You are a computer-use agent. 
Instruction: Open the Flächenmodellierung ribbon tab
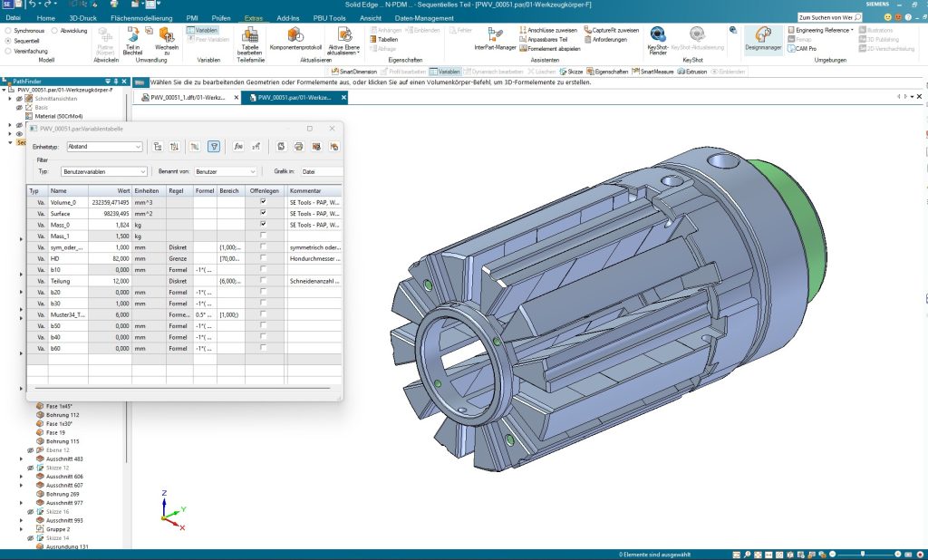(x=141, y=18)
